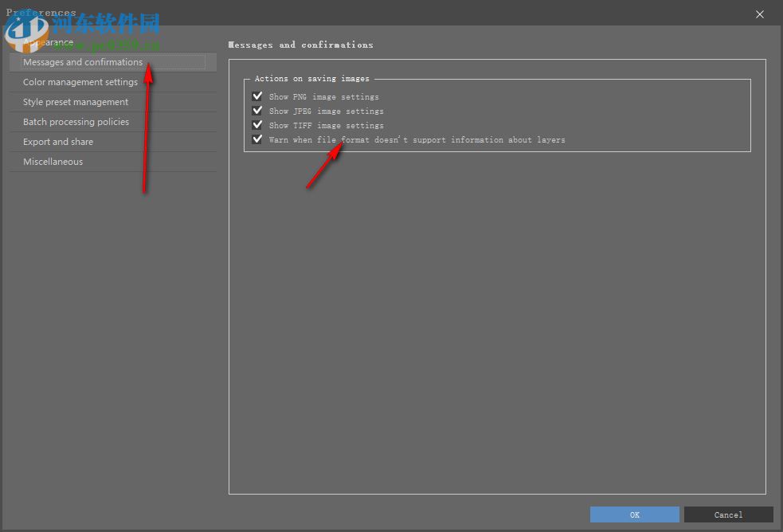Screen dimensions: 783x532
Task: Click the highlighted Messages and confirmations row
Action: click(x=112, y=61)
